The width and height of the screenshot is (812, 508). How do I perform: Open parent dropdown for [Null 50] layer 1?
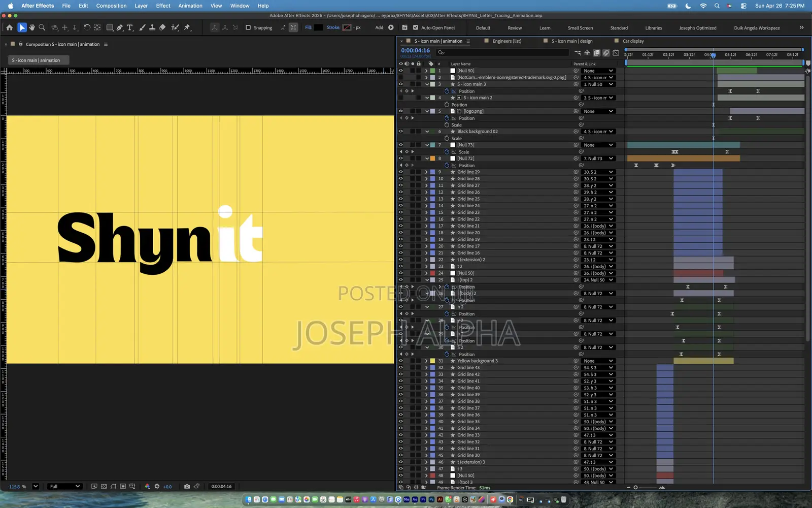599,71
